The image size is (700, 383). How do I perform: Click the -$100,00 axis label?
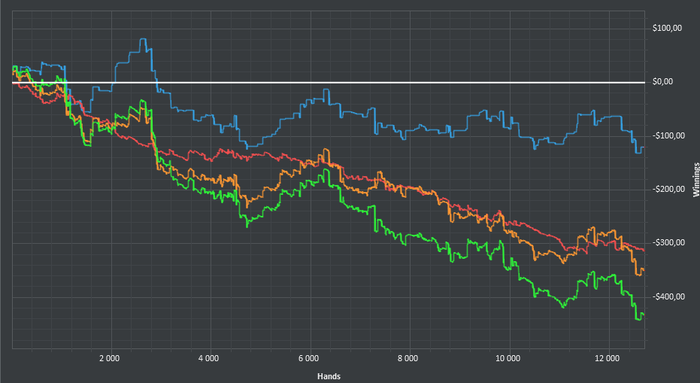click(668, 136)
